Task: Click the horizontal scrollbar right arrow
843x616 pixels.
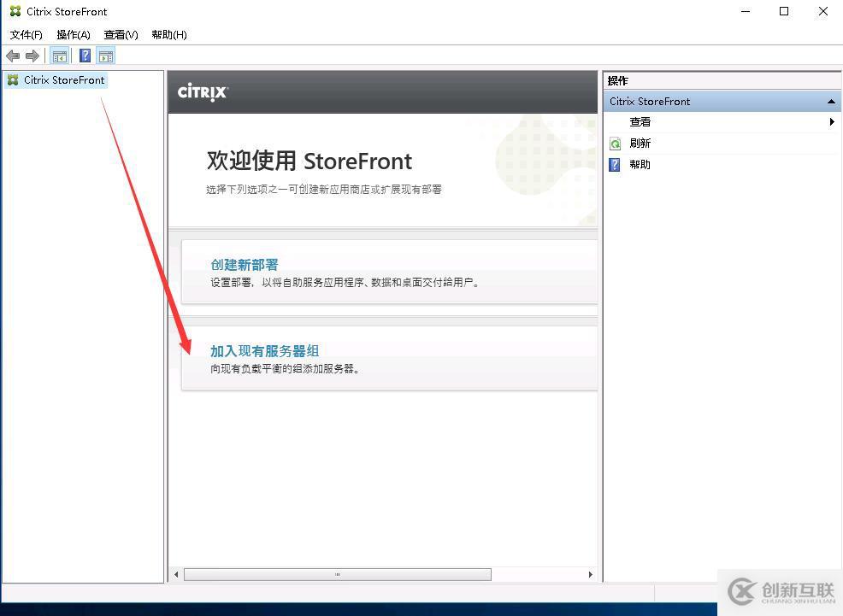Action: (x=590, y=575)
